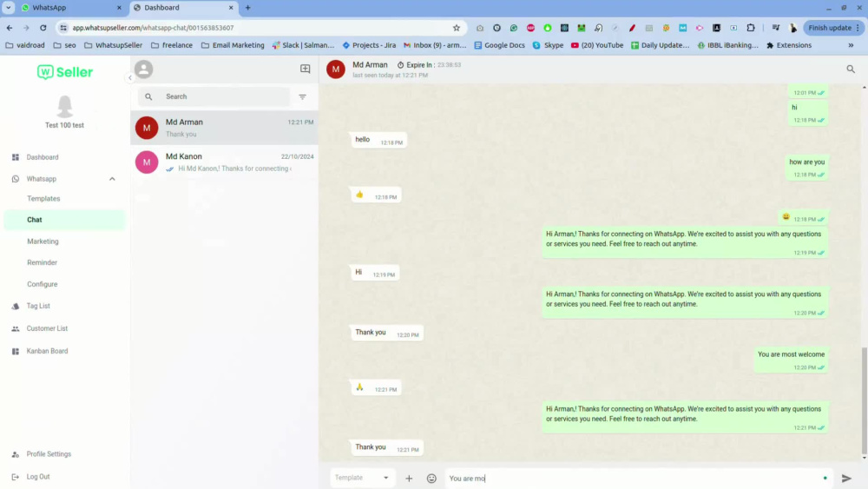Click Md Arman avatar in chat header
Image resolution: width=868 pixels, height=489 pixels.
335,69
